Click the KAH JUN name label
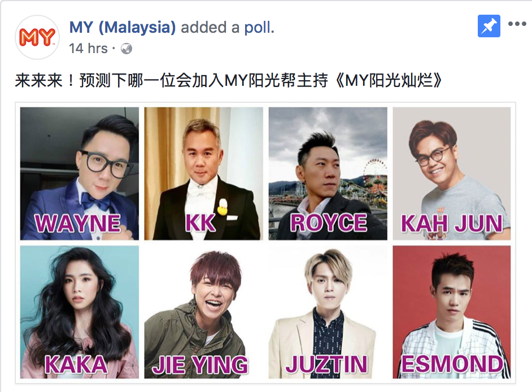This screenshot has width=532, height=392. [x=452, y=223]
